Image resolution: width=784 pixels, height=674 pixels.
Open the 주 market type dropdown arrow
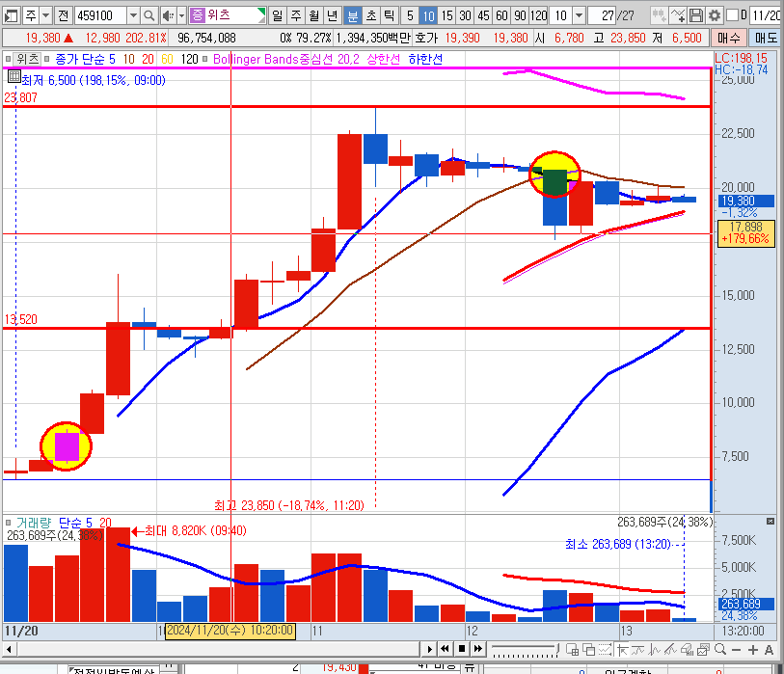pos(45,16)
